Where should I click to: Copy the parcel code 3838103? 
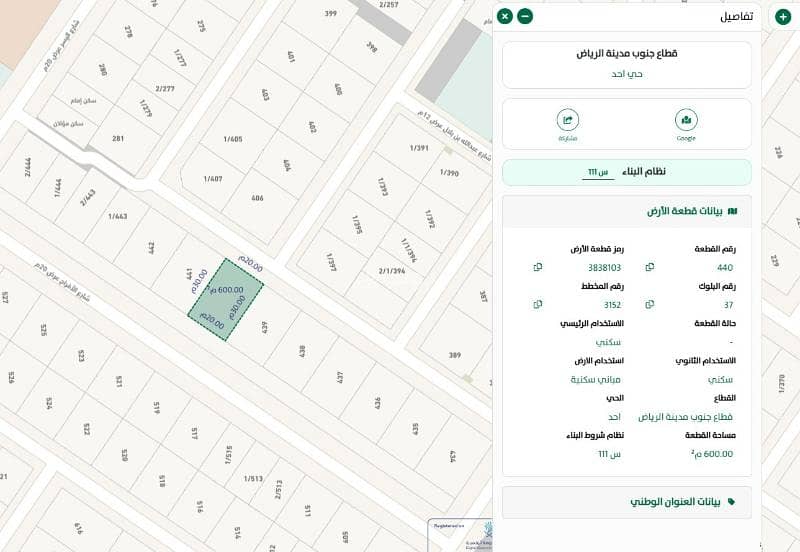[538, 267]
